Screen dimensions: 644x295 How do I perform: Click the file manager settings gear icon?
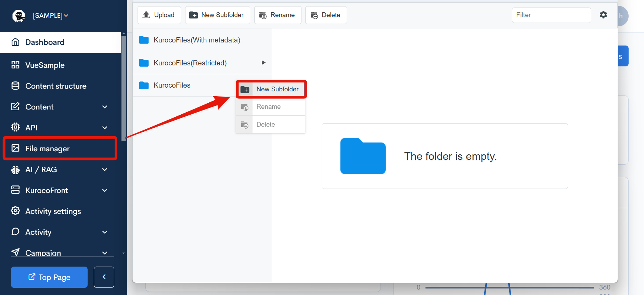point(603,15)
